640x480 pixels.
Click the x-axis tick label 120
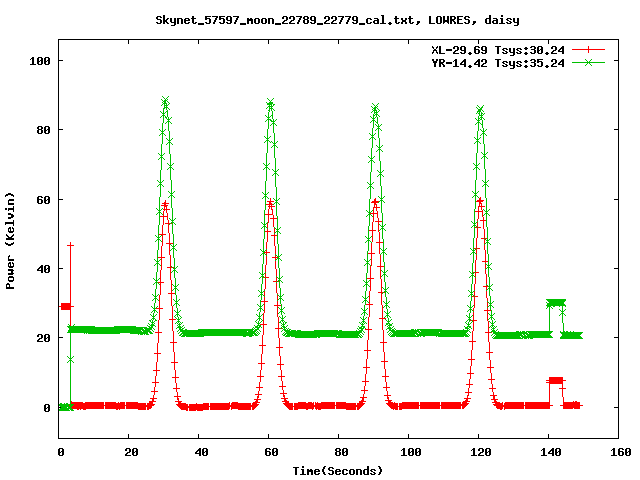(x=481, y=452)
